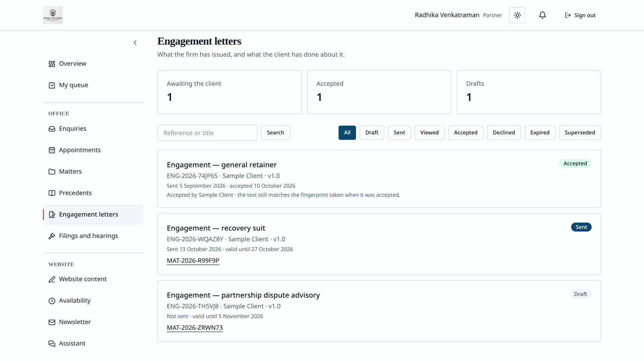Sign out of the account
The height and width of the screenshot is (362, 644).
coord(580,15)
